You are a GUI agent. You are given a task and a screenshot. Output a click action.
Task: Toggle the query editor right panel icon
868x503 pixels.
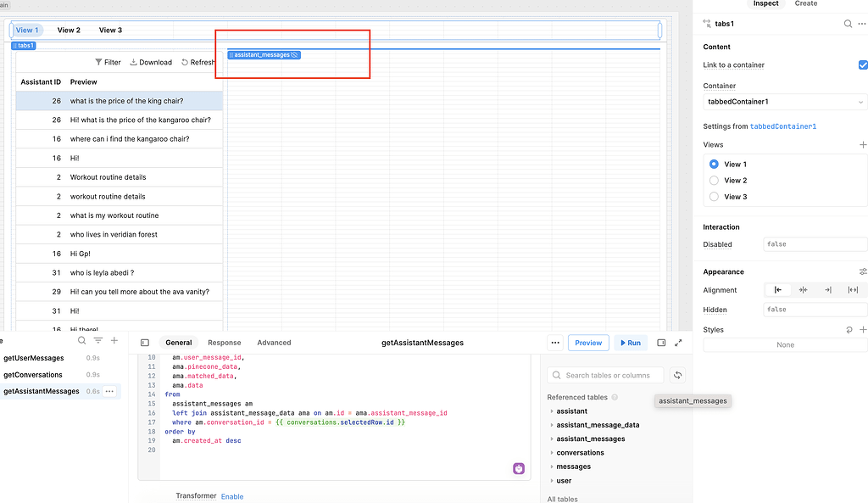[x=661, y=343]
